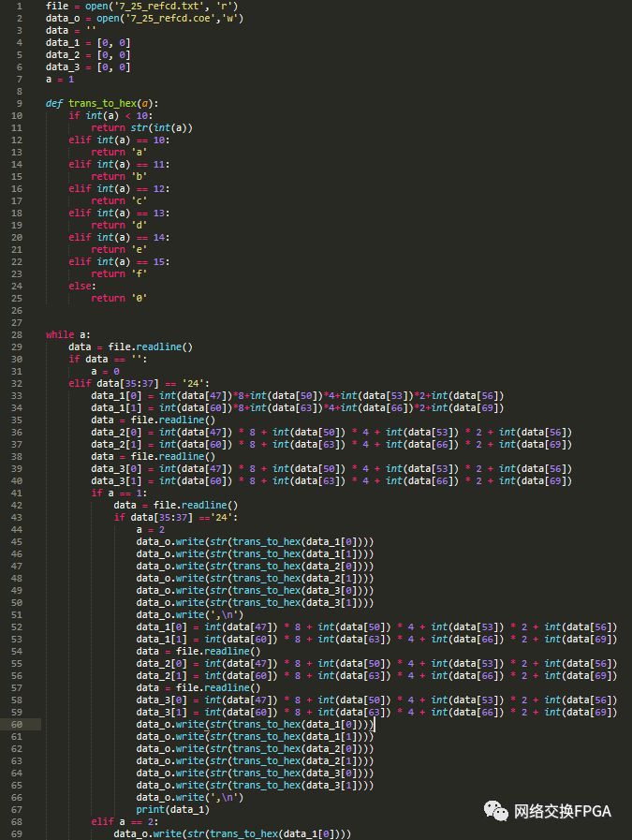Viewport: 632px width, 840px height.
Task: Click the return 'f' statement
Action: 119,273
